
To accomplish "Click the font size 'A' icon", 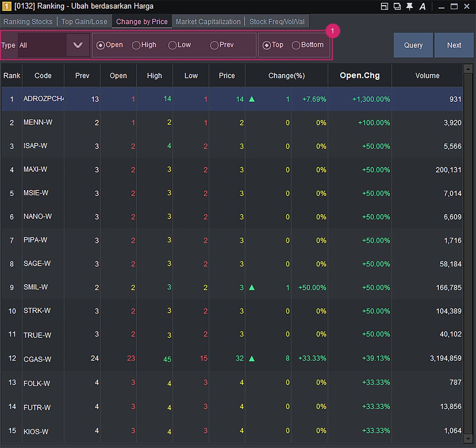I will 422,6.
